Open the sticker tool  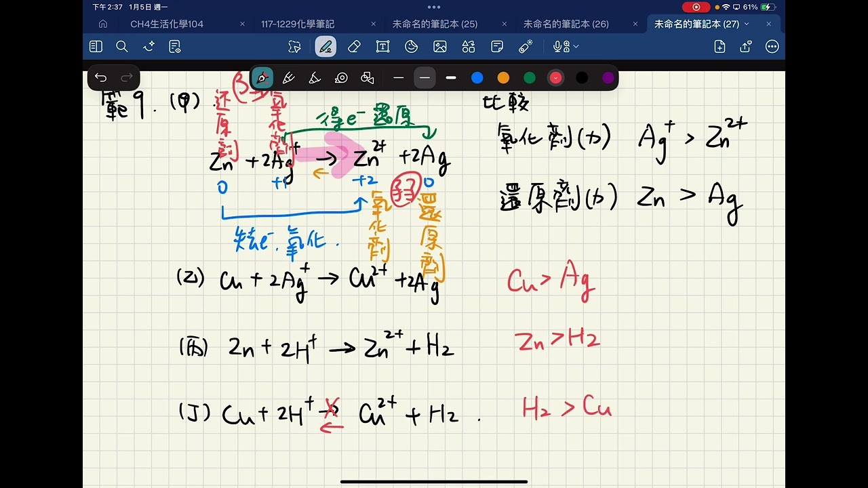[x=411, y=47]
